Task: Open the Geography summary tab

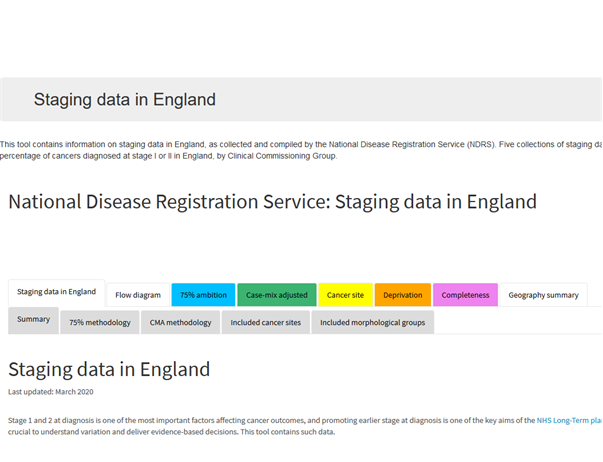Action: click(x=543, y=295)
